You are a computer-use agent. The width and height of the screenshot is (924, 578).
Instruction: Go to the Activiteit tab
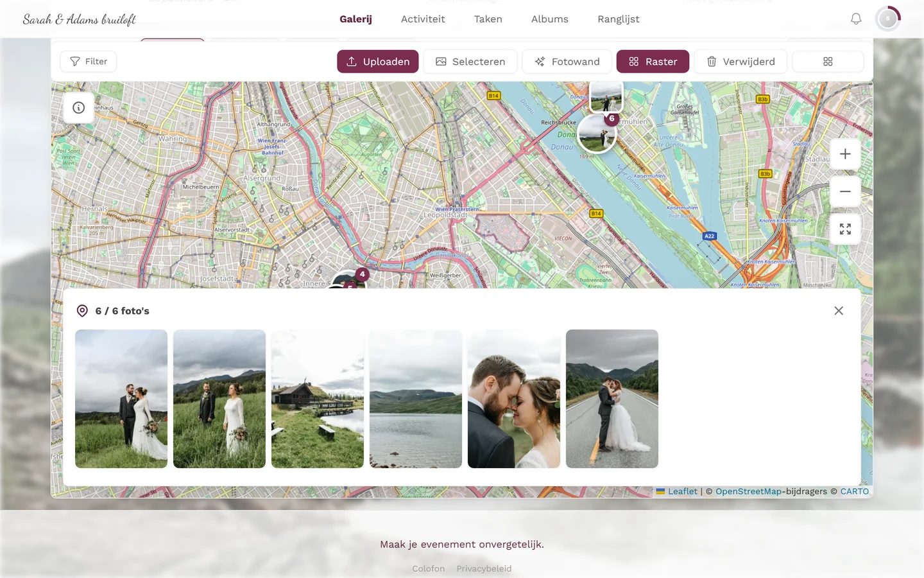tap(423, 19)
